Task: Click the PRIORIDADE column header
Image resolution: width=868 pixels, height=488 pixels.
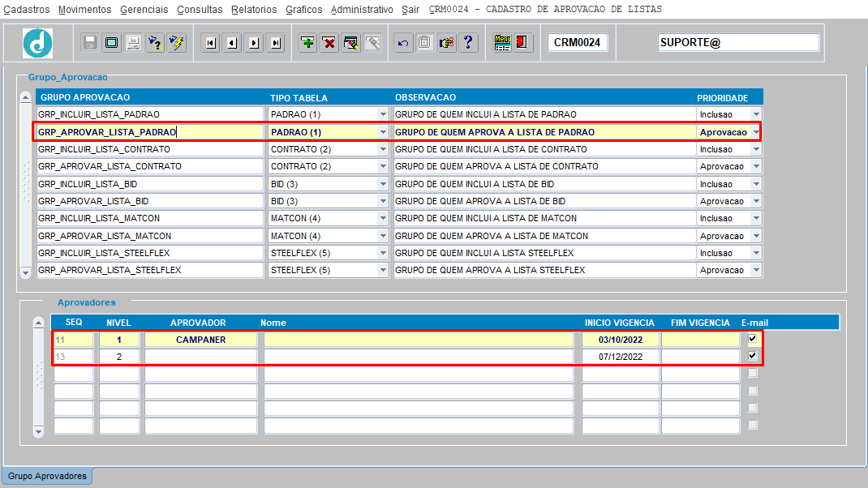Action: [723, 98]
